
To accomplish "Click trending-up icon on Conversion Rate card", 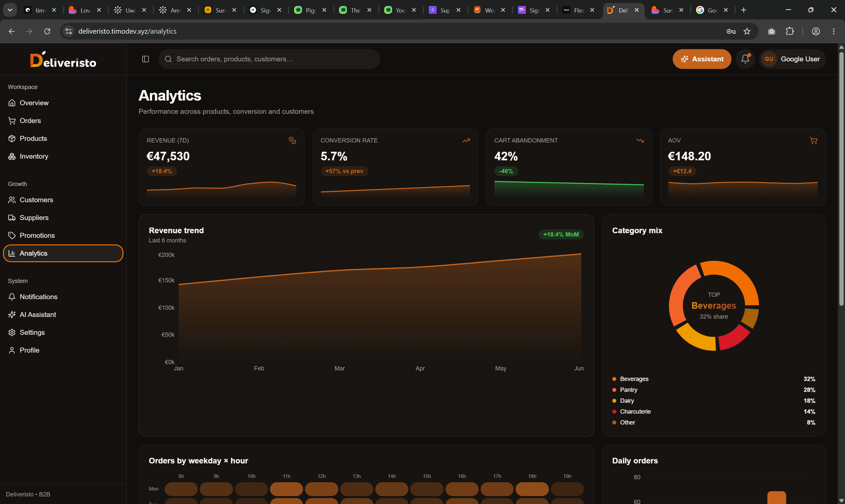I will pyautogui.click(x=466, y=141).
